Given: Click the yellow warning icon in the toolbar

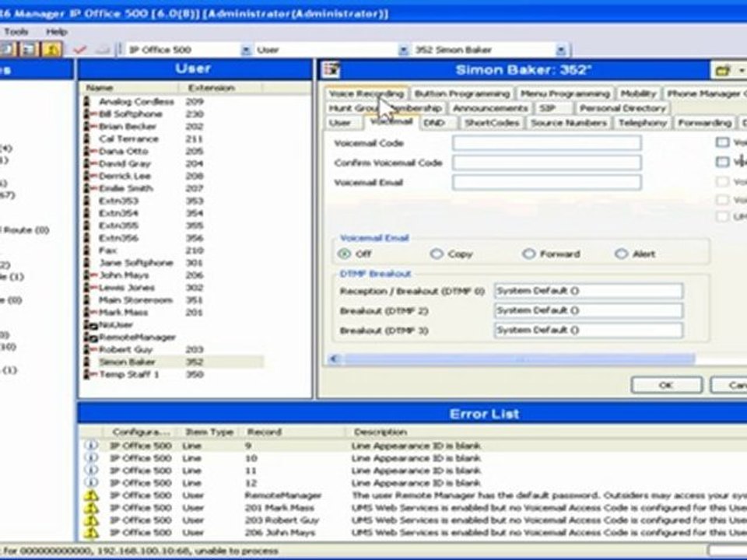Looking at the screenshot, I should pos(51,49).
